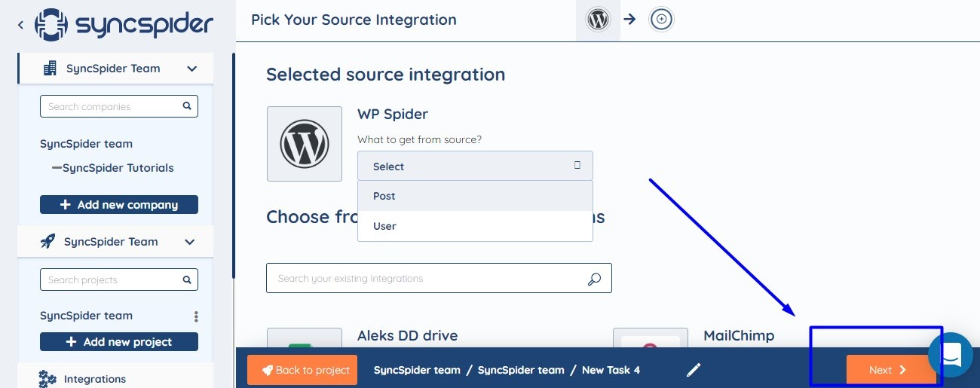Click the WordPress source step icon in header
The height and width of the screenshot is (388, 980).
[x=598, y=20]
